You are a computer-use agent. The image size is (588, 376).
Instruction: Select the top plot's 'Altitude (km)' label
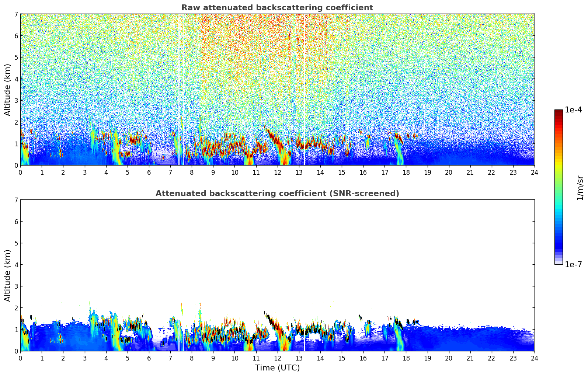[8, 90]
